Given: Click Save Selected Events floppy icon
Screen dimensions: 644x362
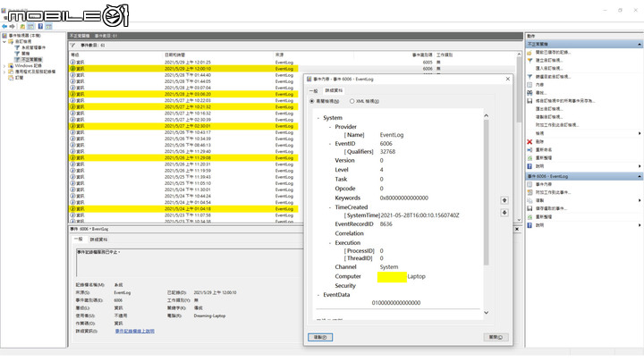Looking at the screenshot, I should tap(530, 208).
